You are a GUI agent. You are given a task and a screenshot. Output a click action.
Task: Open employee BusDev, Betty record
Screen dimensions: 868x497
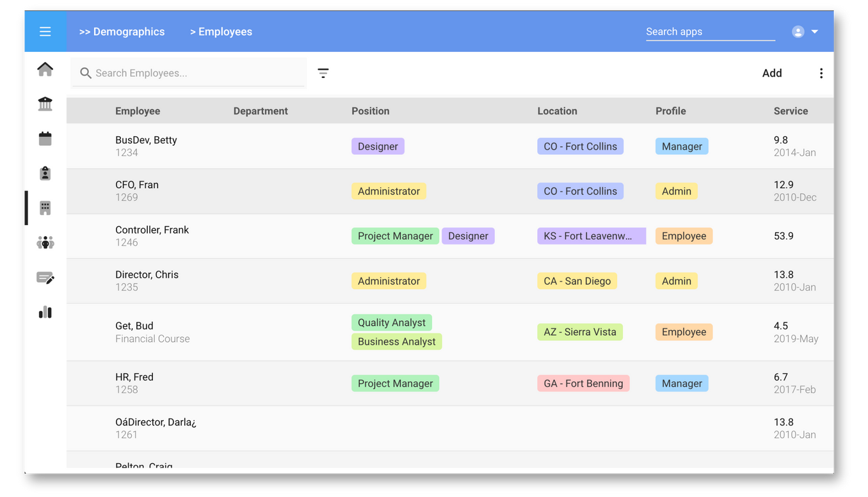pyautogui.click(x=146, y=140)
